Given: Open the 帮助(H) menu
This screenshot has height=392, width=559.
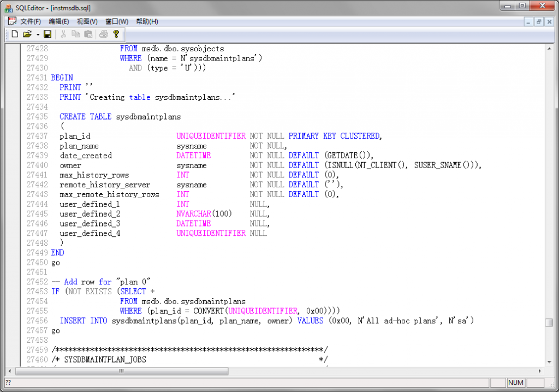Looking at the screenshot, I should tap(147, 21).
